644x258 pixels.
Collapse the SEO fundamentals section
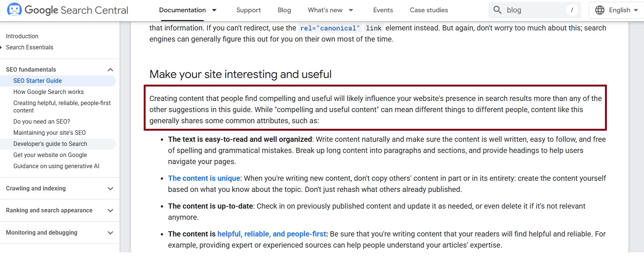[110, 70]
